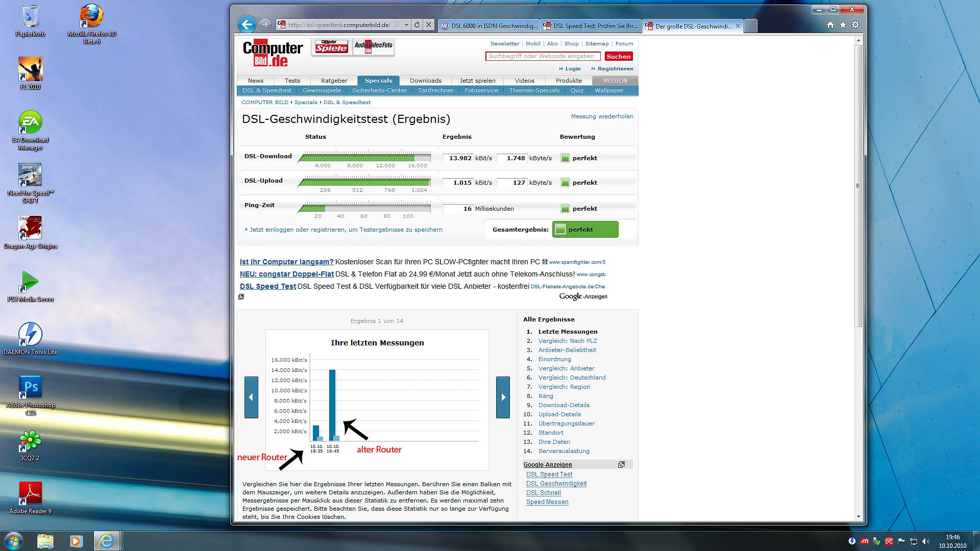Open browser tools gear icon
The image size is (980, 551).
pyautogui.click(x=855, y=24)
